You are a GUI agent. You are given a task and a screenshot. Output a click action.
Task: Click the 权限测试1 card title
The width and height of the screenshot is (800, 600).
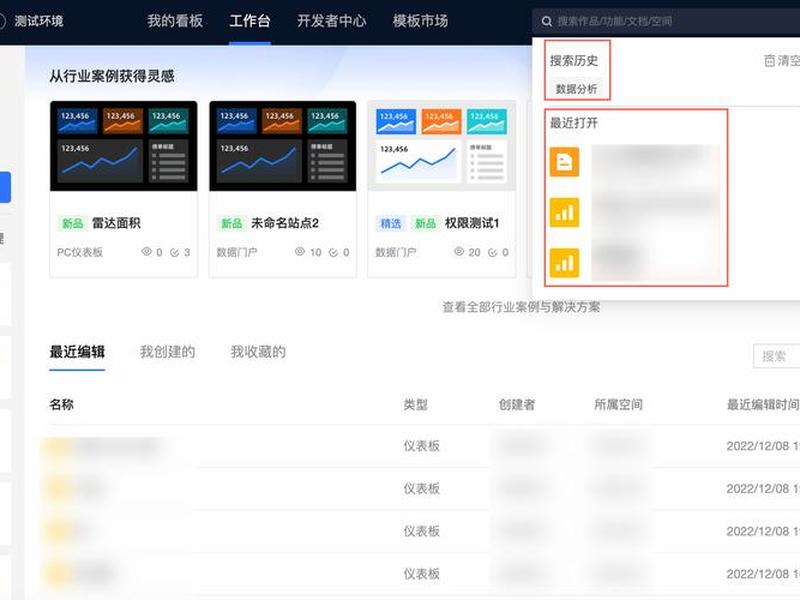click(x=472, y=223)
